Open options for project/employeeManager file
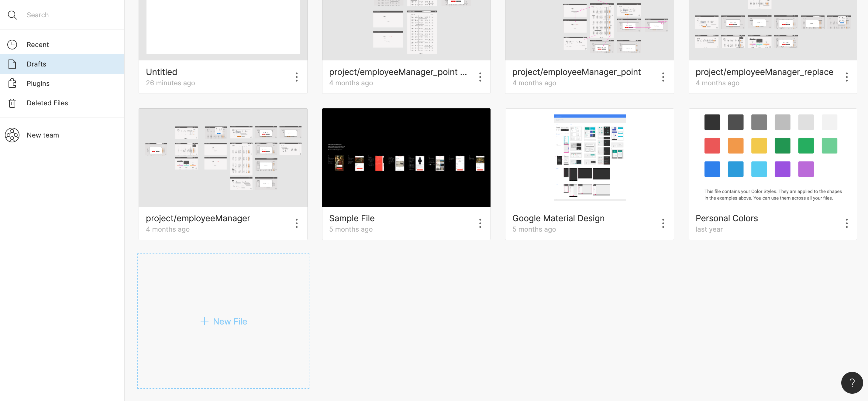 pos(297,223)
